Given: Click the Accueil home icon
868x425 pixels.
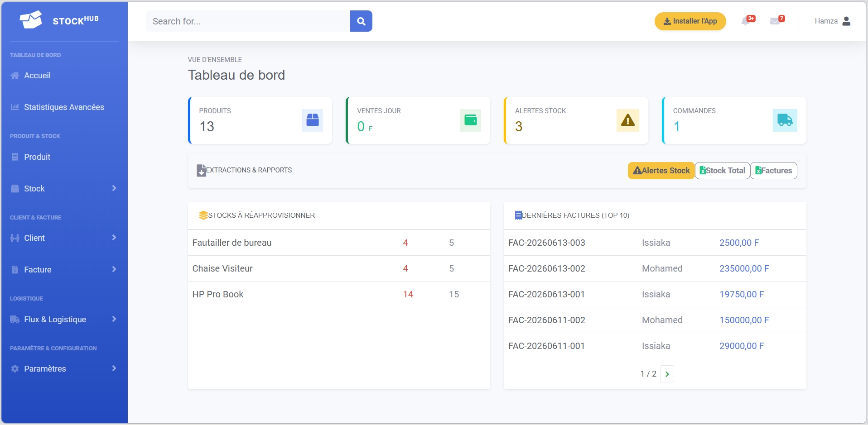Looking at the screenshot, I should click(15, 76).
